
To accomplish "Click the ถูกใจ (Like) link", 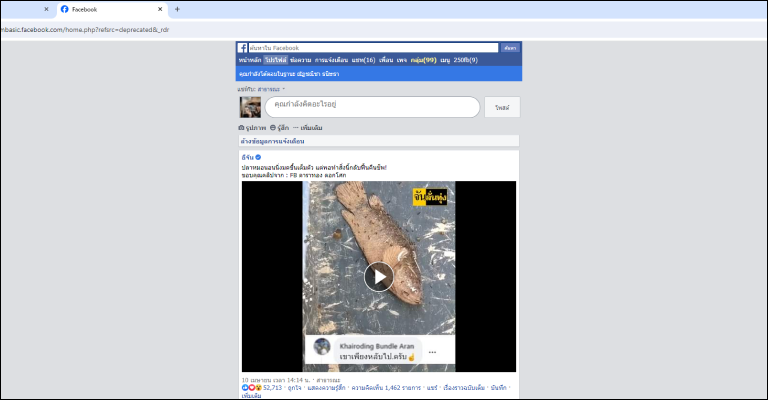I will (x=294, y=388).
